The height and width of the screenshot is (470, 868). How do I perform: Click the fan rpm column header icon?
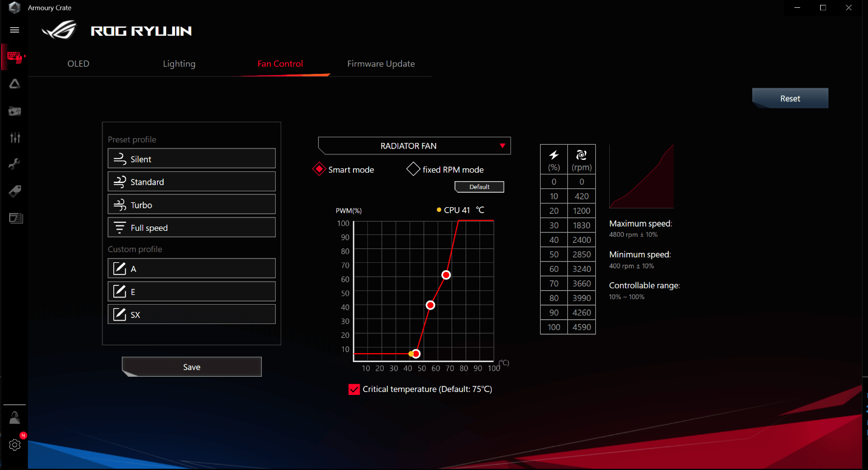pyautogui.click(x=581, y=155)
